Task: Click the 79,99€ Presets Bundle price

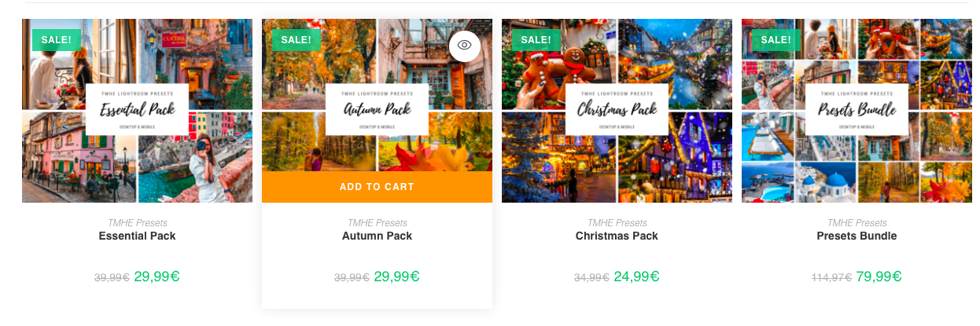Action: pyautogui.click(x=879, y=277)
